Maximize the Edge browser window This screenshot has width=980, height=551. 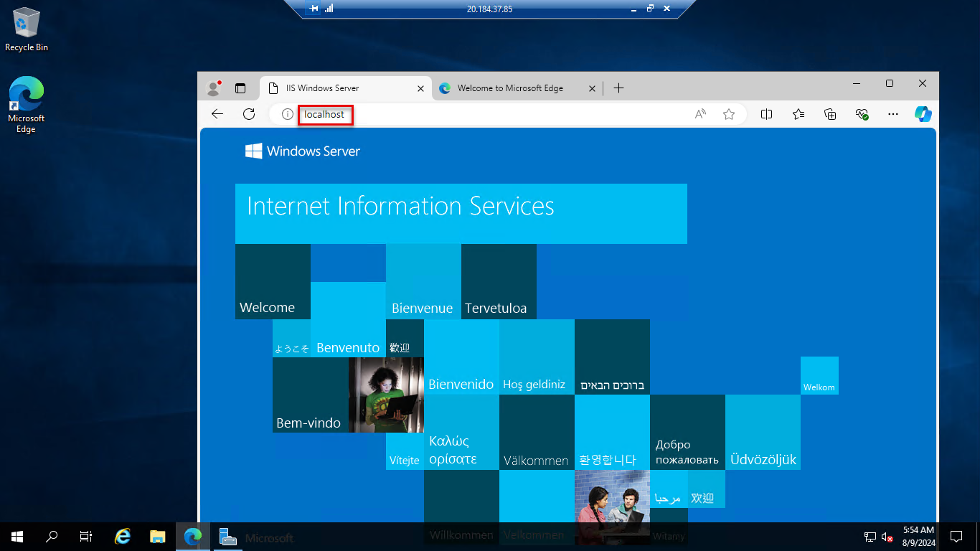(x=890, y=84)
